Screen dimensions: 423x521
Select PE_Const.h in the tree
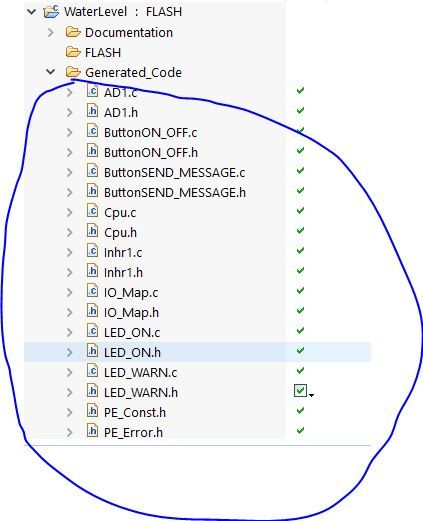[135, 413]
